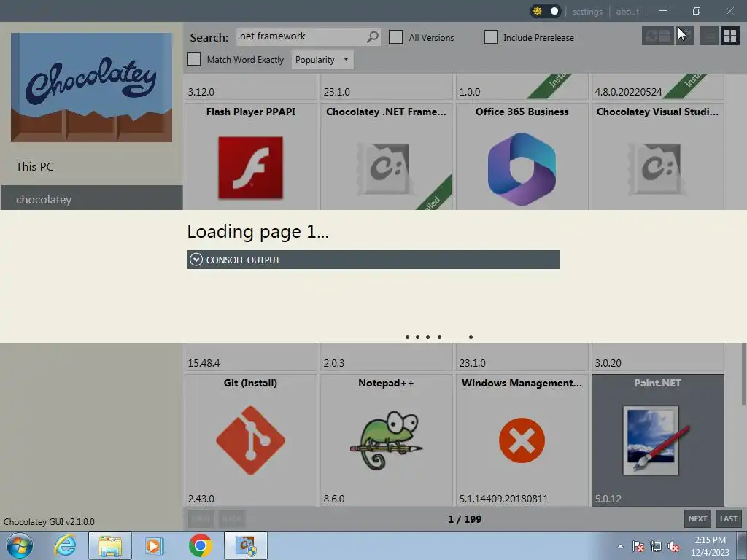The width and height of the screenshot is (747, 560).
Task: Select the Paint.NET package icon
Action: (x=657, y=440)
